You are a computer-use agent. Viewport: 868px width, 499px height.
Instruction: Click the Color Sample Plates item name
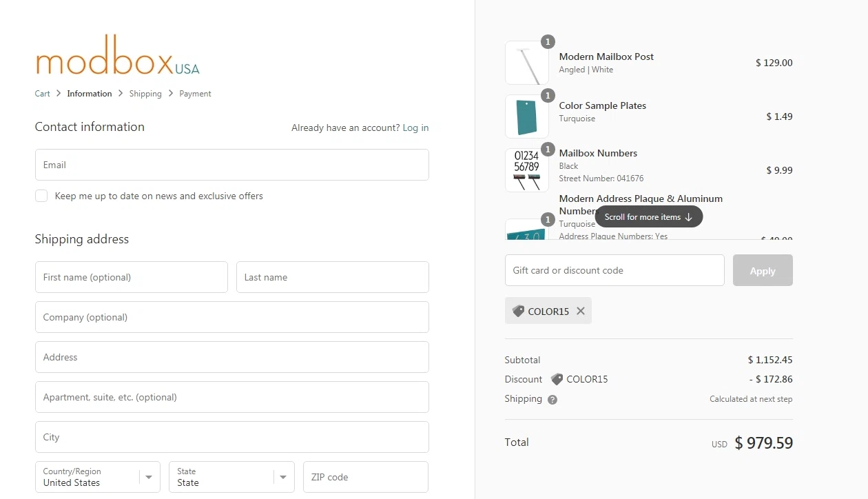coord(603,105)
